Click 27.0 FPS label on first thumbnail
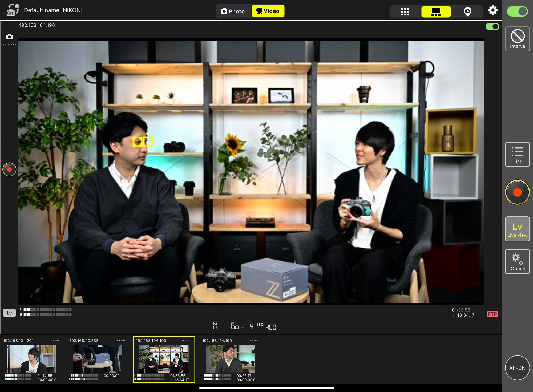533x392 pixels. [x=54, y=341]
